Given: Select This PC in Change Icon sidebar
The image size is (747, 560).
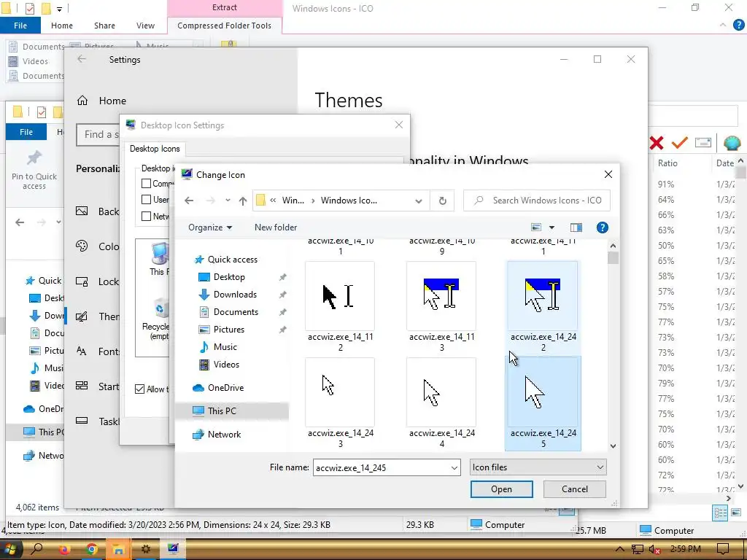Looking at the screenshot, I should pyautogui.click(x=222, y=411).
